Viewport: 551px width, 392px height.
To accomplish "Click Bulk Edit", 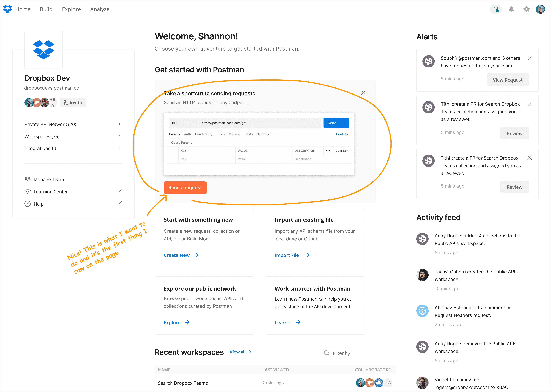I will click(x=342, y=151).
